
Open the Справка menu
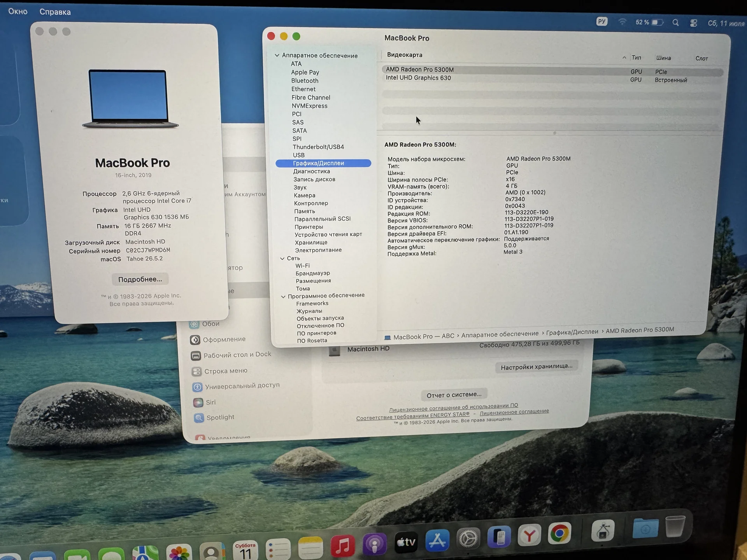(55, 12)
